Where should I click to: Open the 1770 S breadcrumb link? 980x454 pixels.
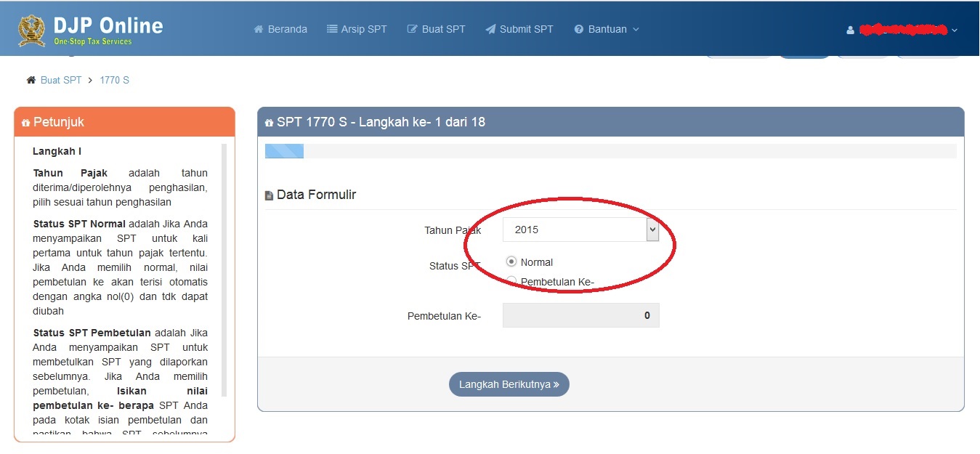[115, 80]
